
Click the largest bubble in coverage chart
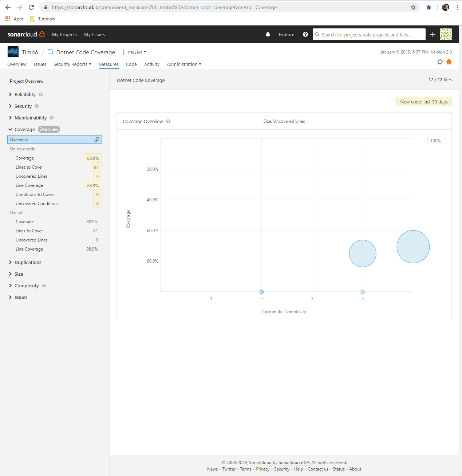[x=413, y=247]
